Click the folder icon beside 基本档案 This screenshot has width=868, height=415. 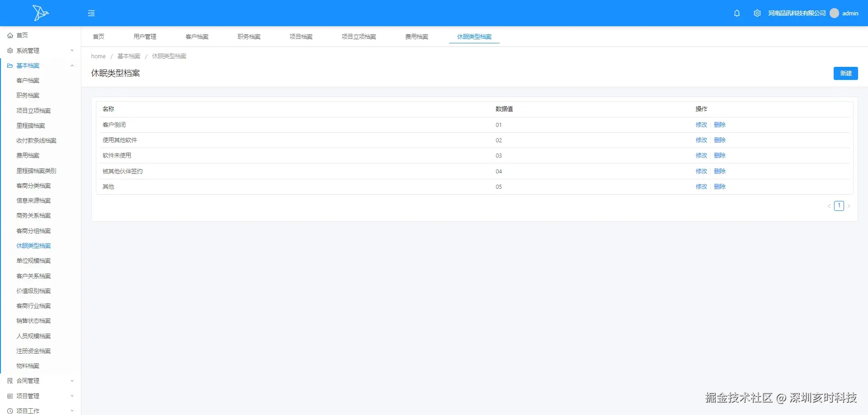(10, 65)
